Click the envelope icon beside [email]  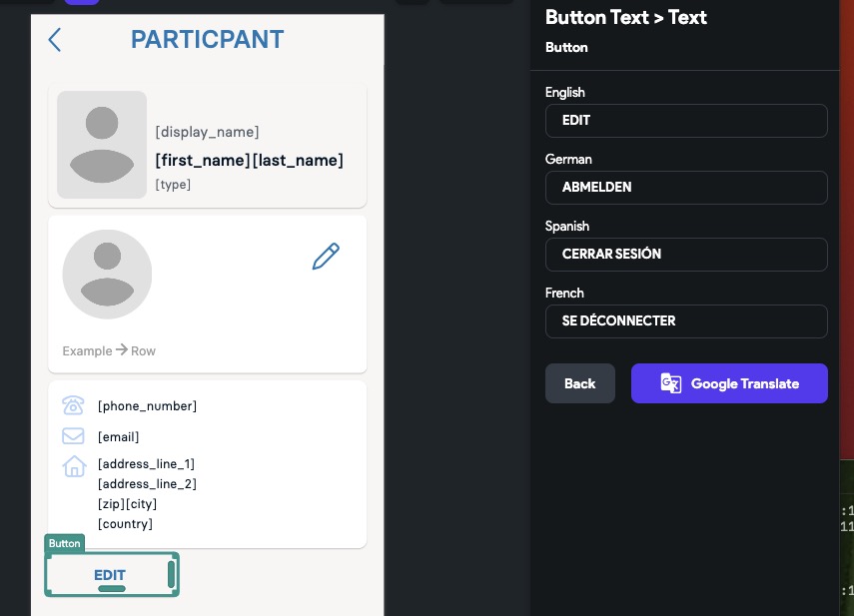[74, 436]
